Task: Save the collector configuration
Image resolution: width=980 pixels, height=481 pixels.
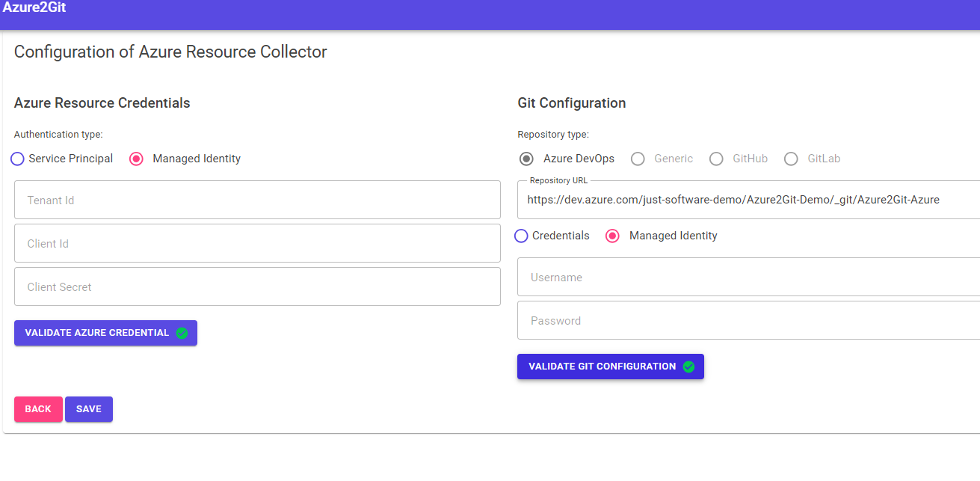Action: click(x=89, y=409)
